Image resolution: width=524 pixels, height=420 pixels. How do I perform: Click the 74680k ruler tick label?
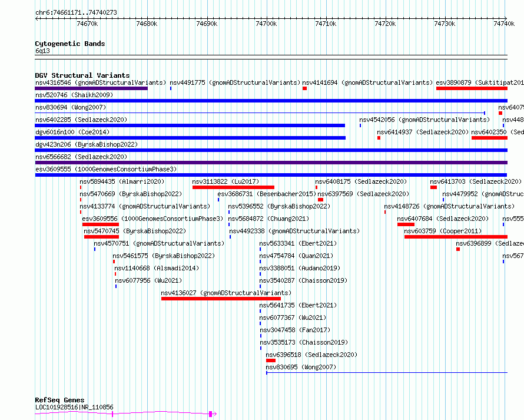(147, 24)
